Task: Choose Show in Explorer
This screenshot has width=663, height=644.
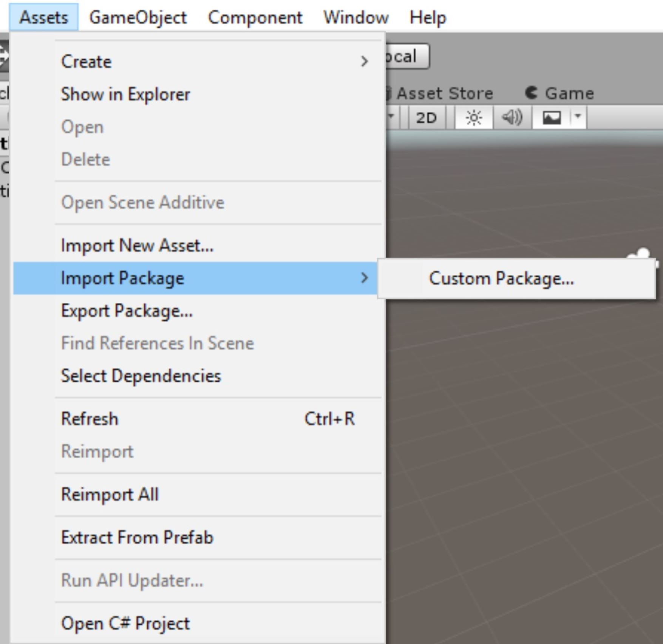Action: coord(125,94)
